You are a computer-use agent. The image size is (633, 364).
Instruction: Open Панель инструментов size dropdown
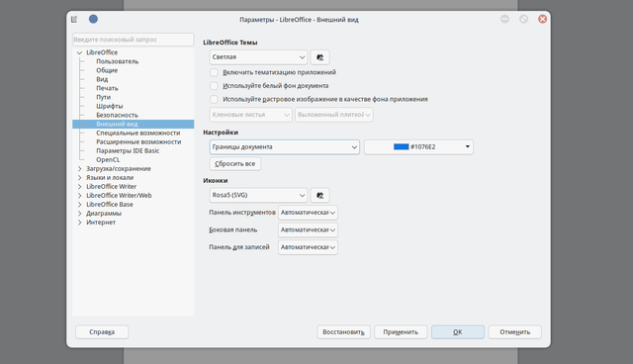pos(308,213)
